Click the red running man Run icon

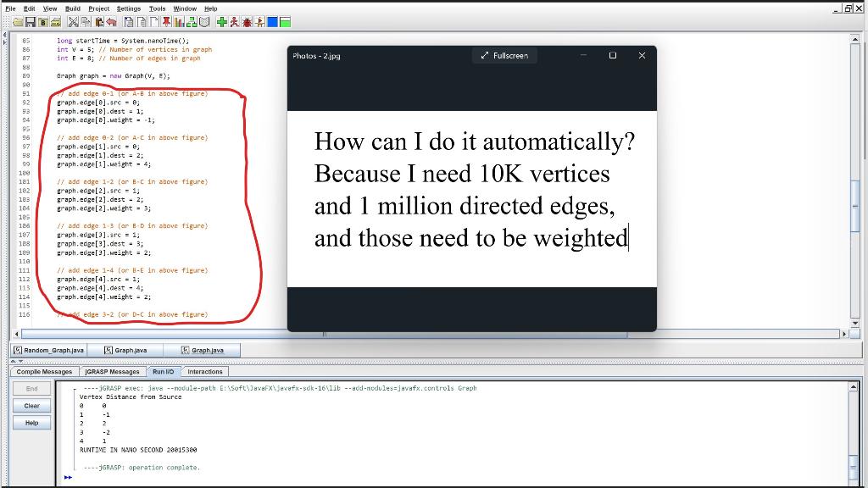pyautogui.click(x=234, y=22)
